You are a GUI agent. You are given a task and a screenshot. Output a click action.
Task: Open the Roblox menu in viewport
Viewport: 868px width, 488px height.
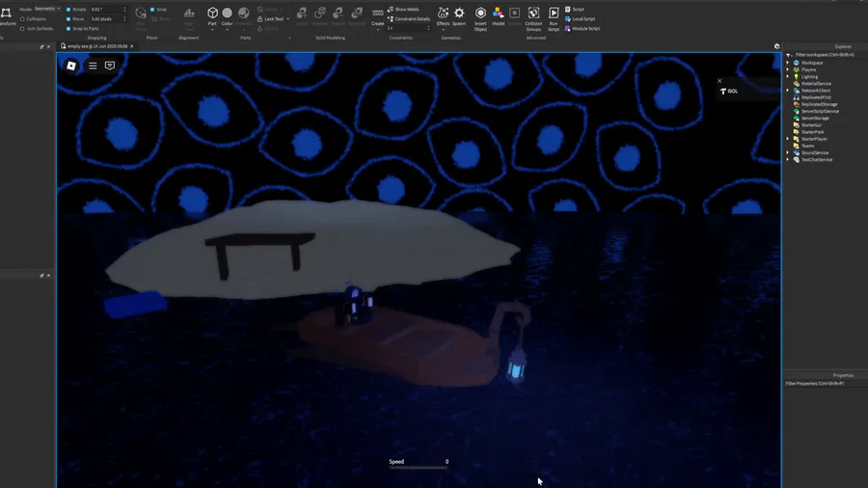[70, 66]
